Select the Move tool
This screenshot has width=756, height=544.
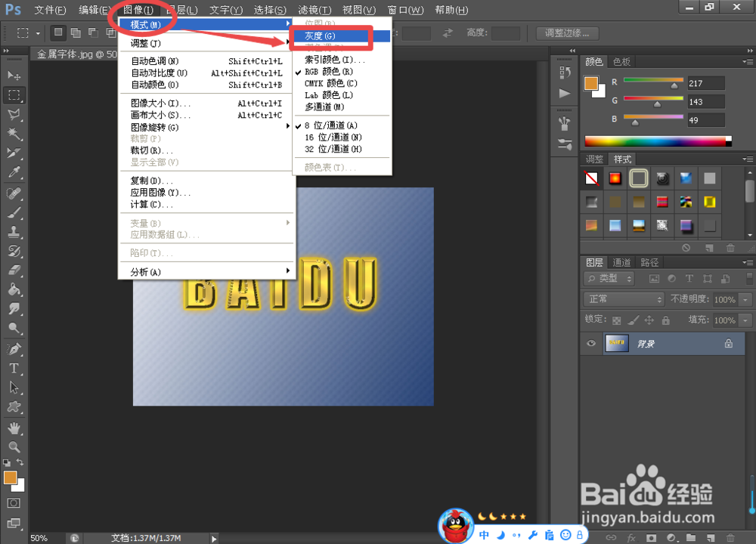(x=14, y=76)
